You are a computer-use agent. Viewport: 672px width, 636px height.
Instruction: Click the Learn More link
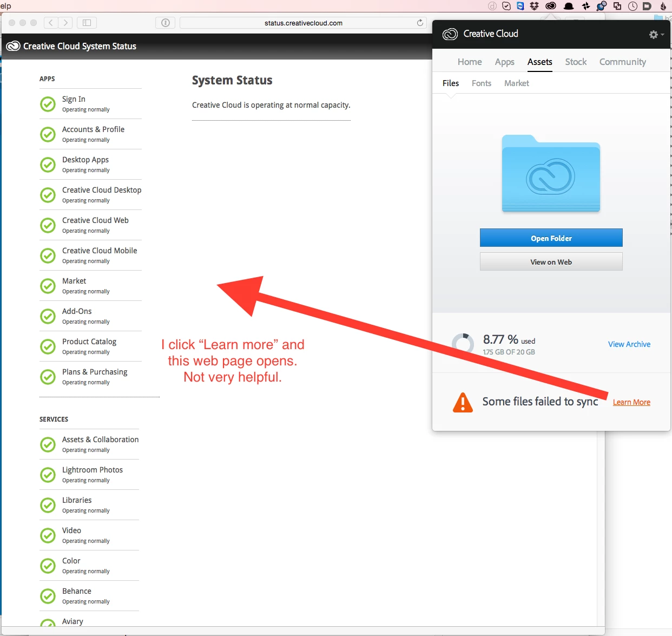coord(631,402)
